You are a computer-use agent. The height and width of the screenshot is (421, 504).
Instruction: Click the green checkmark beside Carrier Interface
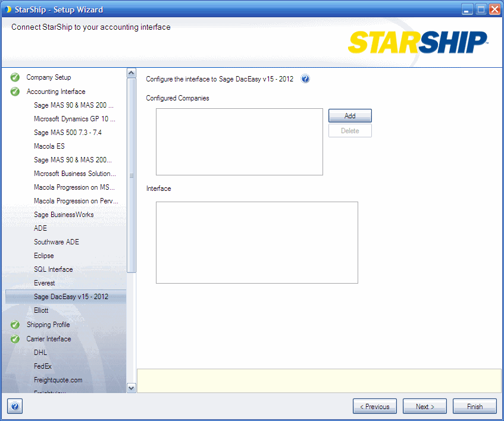(15, 339)
